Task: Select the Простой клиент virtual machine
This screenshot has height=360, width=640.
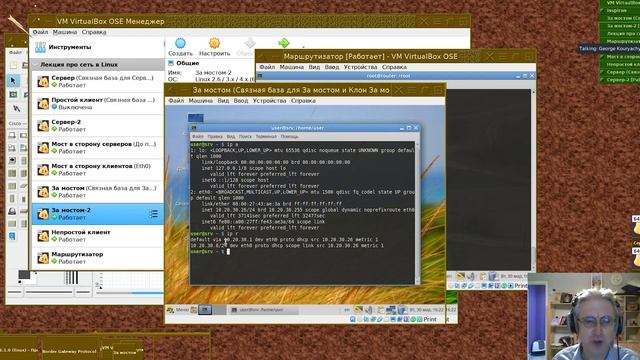Action: pos(98,103)
